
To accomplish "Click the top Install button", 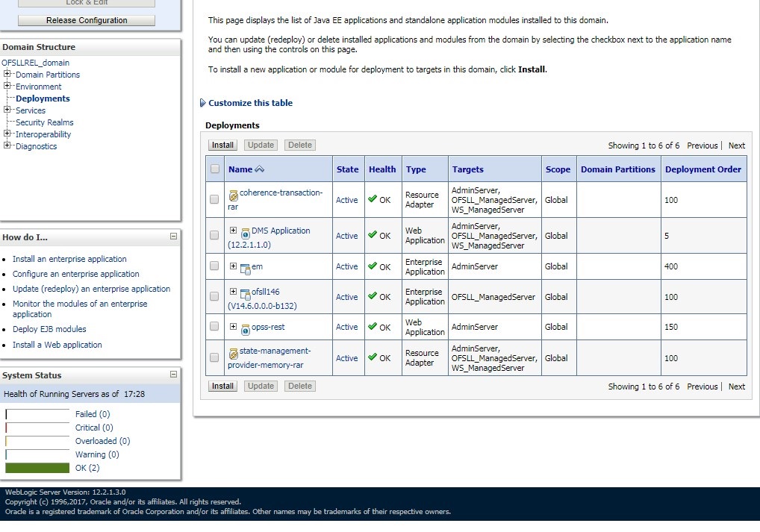I will (222, 145).
